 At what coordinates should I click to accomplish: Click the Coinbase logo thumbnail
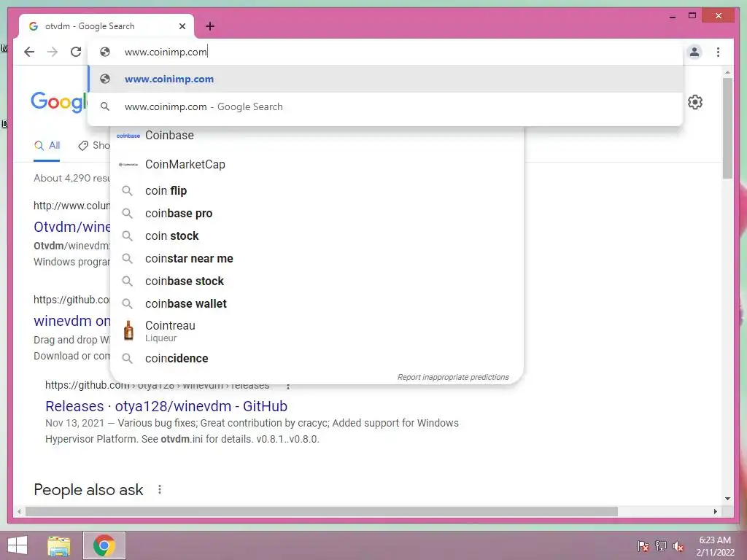click(x=128, y=136)
